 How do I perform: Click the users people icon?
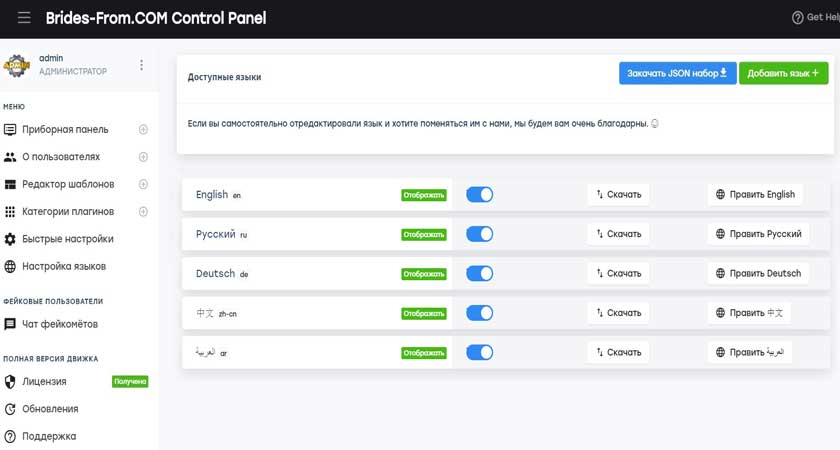[x=10, y=157]
